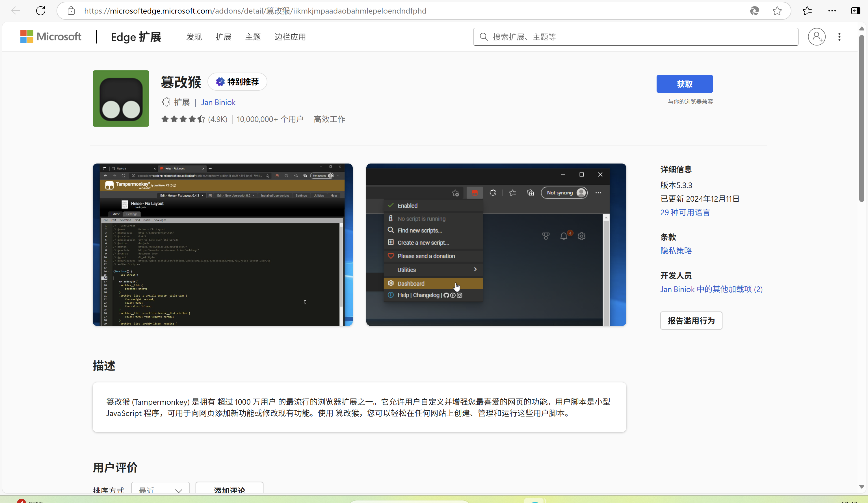Click the 用户评价 heading
Viewport: 868px width, 503px height.
pos(115,467)
